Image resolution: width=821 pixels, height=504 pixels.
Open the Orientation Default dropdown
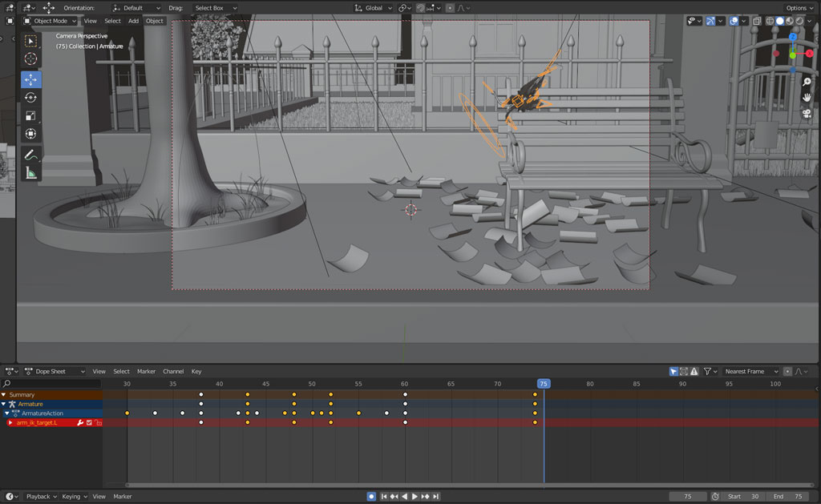(136, 8)
